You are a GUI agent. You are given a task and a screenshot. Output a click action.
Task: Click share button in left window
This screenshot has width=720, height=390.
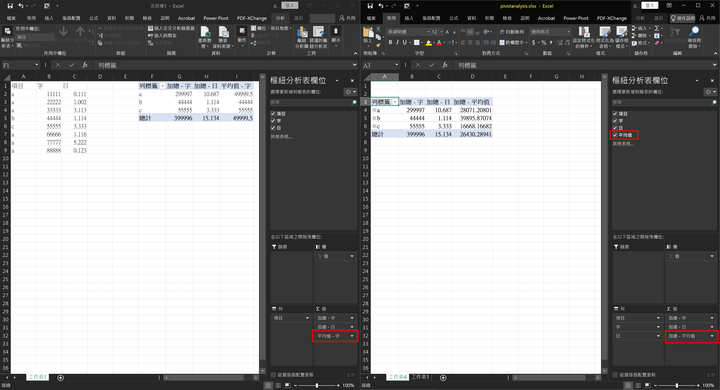pos(347,18)
